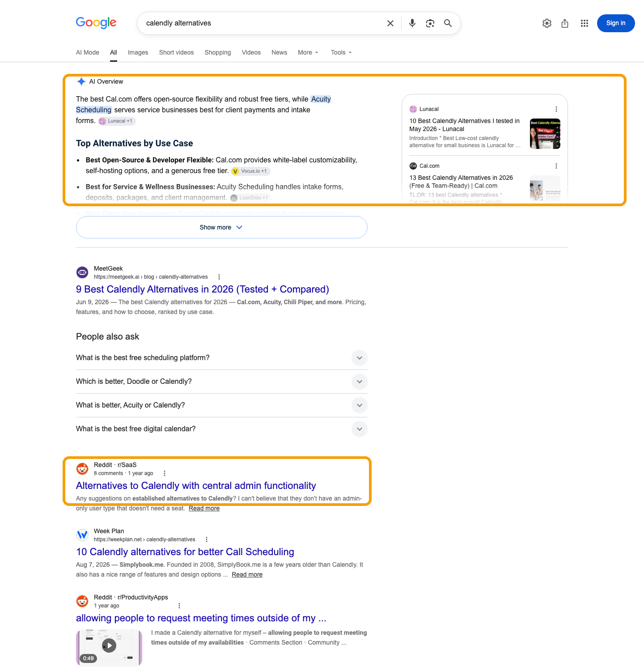The height and width of the screenshot is (671, 644).
Task: Click the Lunacal +1 citation chip
Action: pos(117,121)
